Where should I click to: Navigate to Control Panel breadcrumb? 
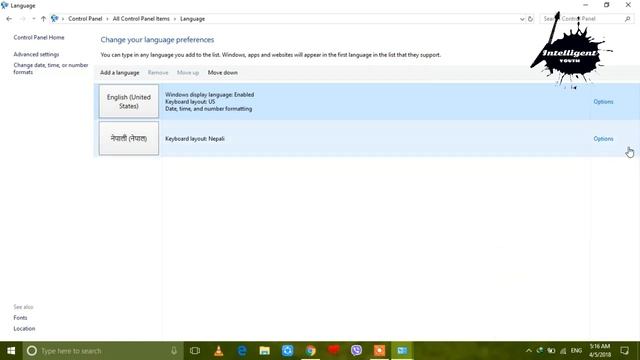[85, 19]
